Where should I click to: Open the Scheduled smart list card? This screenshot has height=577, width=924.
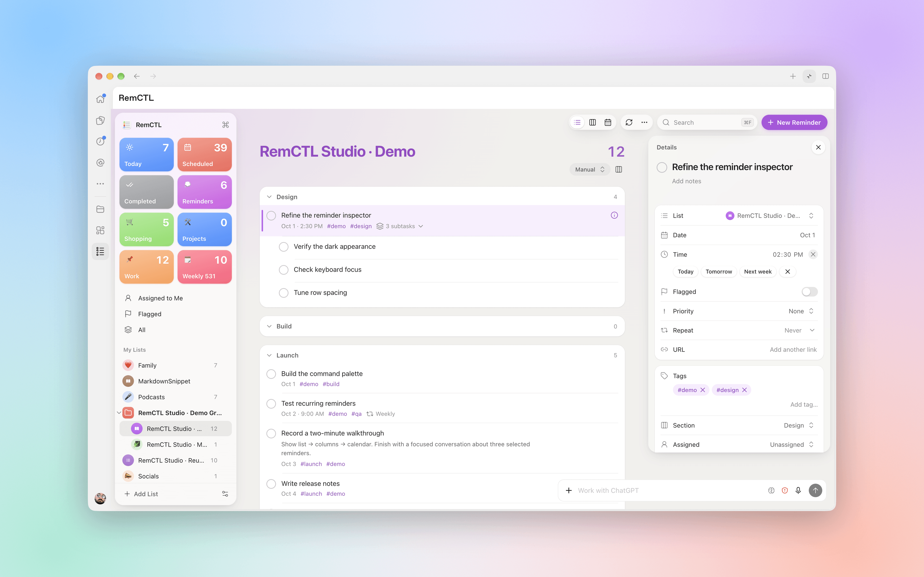(205, 154)
